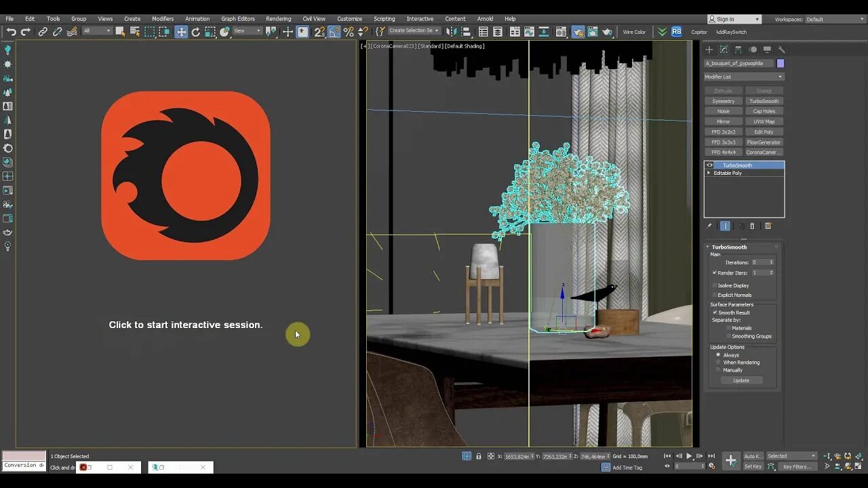Open the Graph Editors menu

point(238,19)
